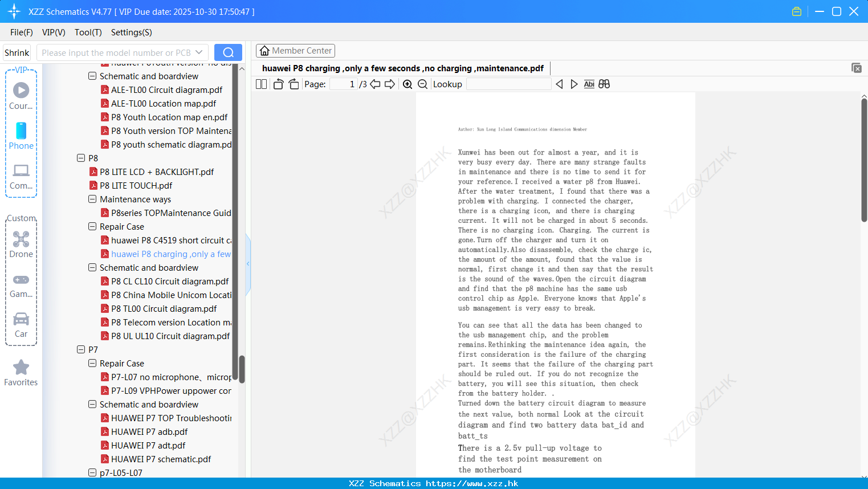Screen dimensions: 868x489
Task: Open P8 LITE TOUCH.pdf
Action: pos(136,186)
